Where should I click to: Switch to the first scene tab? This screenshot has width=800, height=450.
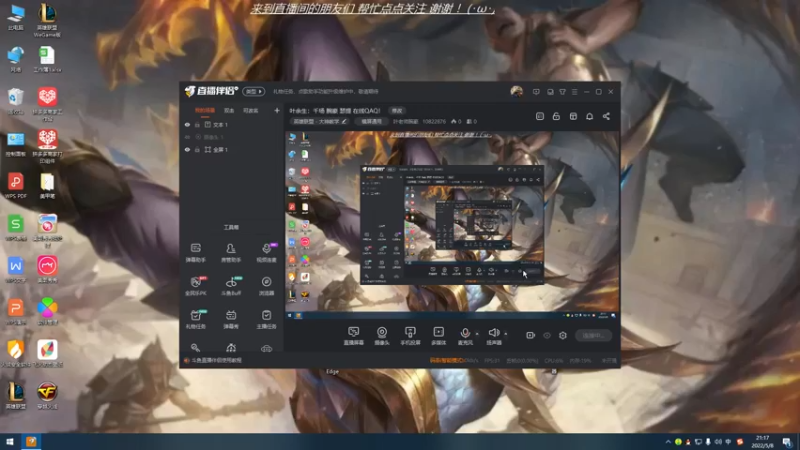point(205,110)
